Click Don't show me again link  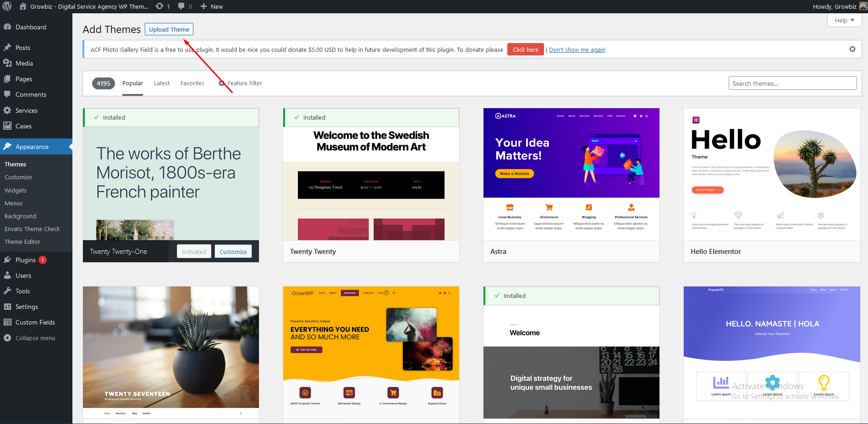point(577,50)
